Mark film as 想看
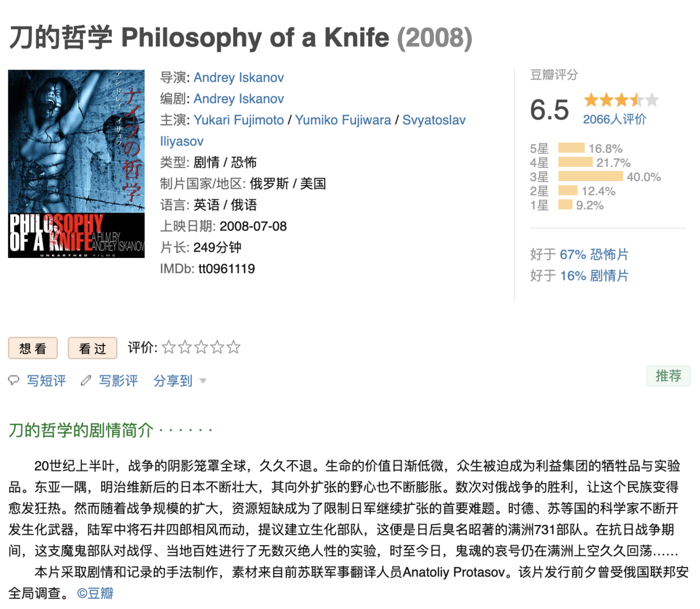The width and height of the screenshot is (700, 609). [33, 348]
